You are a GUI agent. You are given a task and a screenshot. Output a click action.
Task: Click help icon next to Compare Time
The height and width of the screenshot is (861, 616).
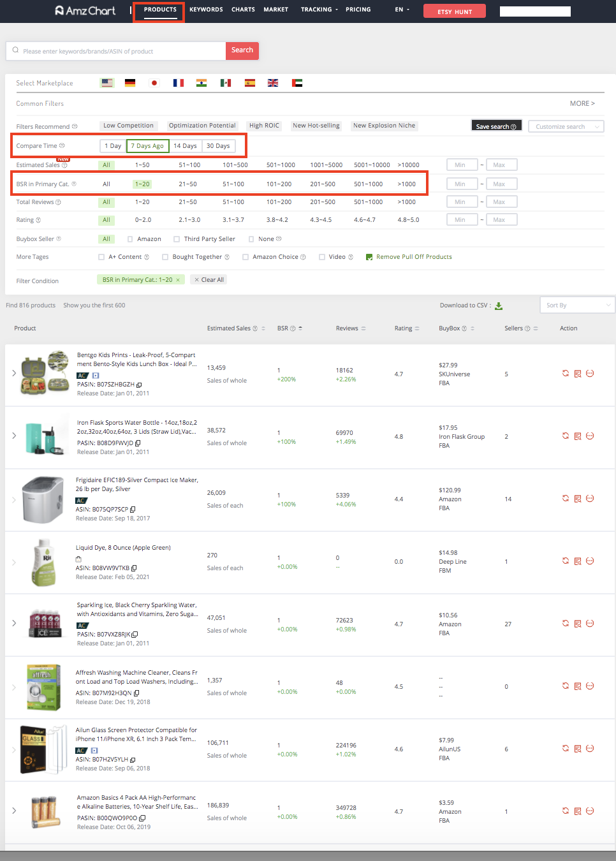tap(62, 145)
